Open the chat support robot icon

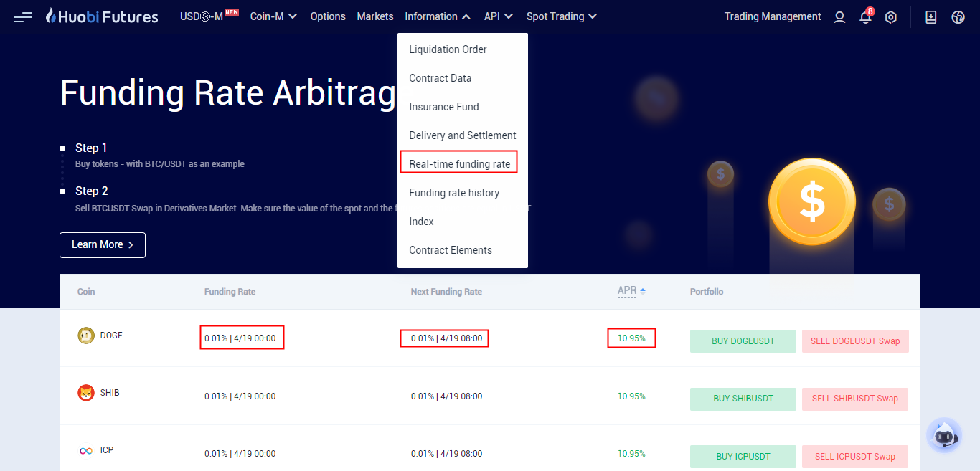tap(943, 436)
